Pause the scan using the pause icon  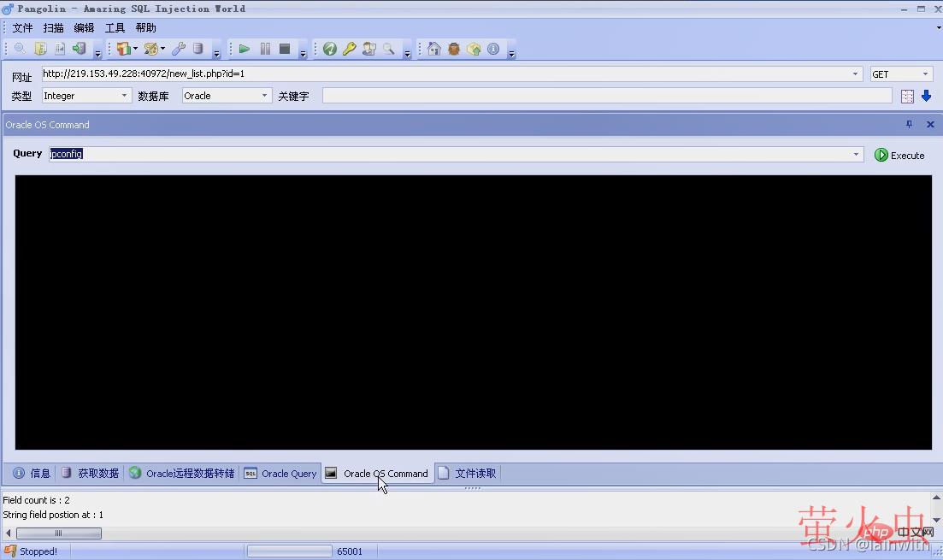click(265, 49)
